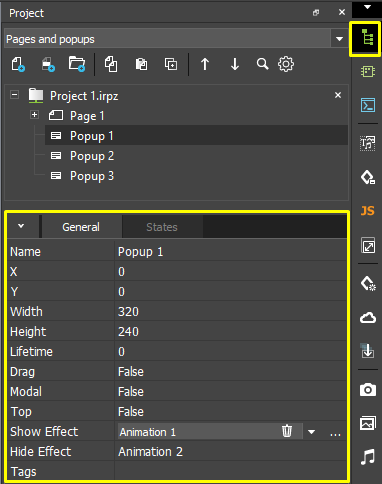Click the add new folder icon
The height and width of the screenshot is (484, 382).
[x=77, y=64]
